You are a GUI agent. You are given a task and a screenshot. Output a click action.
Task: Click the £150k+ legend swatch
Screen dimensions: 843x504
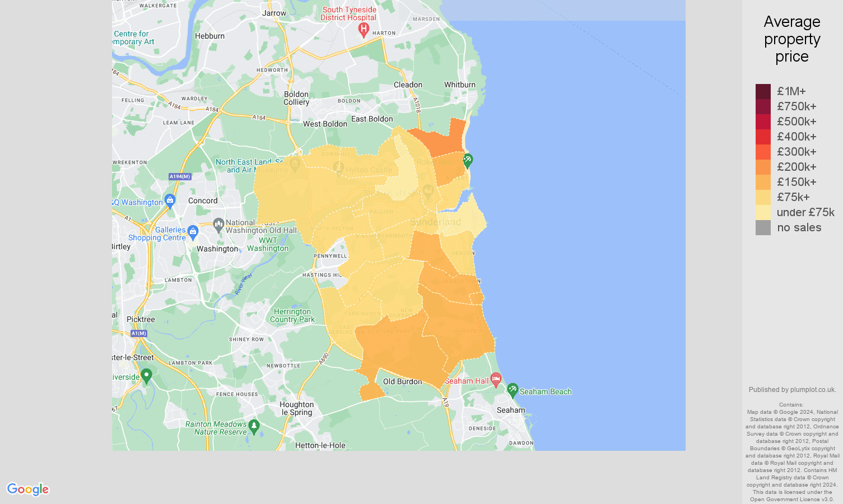[x=763, y=182]
